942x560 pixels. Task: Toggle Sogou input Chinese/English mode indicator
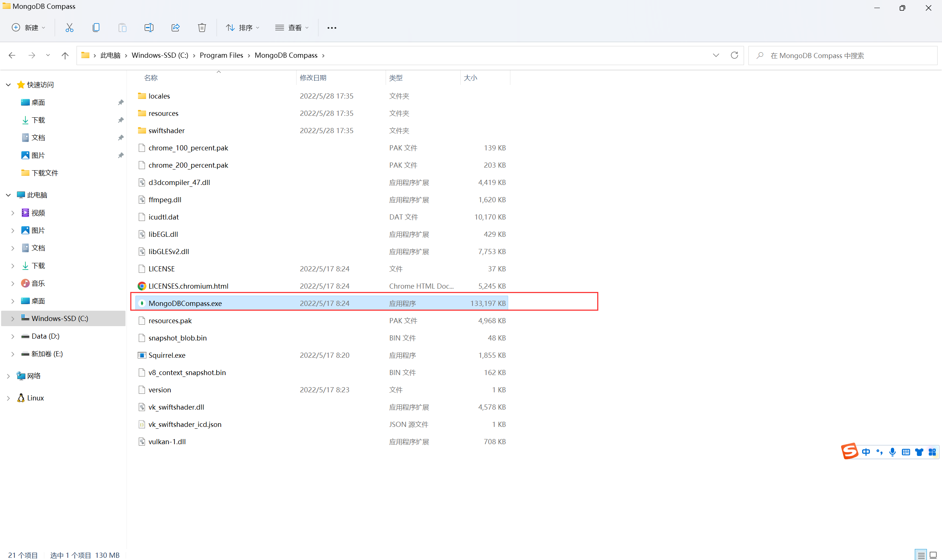[866, 452]
